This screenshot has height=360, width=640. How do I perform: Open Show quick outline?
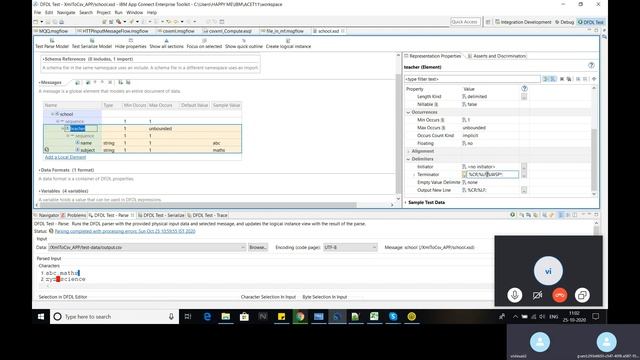(244, 44)
